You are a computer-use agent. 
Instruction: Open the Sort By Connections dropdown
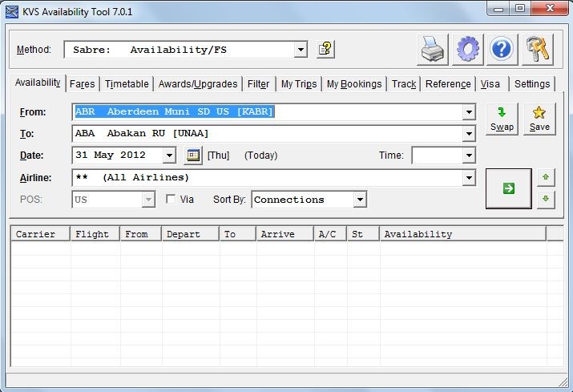point(360,200)
